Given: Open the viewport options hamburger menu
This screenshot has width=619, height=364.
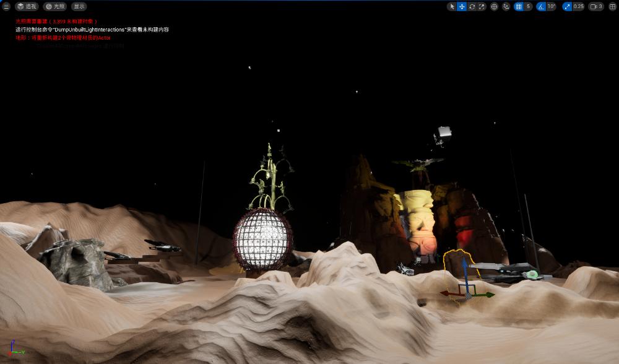Looking at the screenshot, I should tap(6, 6).
